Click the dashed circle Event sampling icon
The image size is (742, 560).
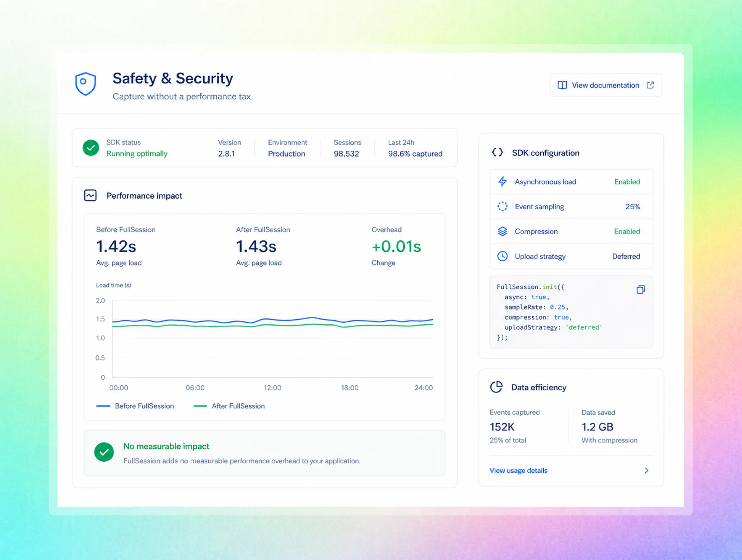502,206
